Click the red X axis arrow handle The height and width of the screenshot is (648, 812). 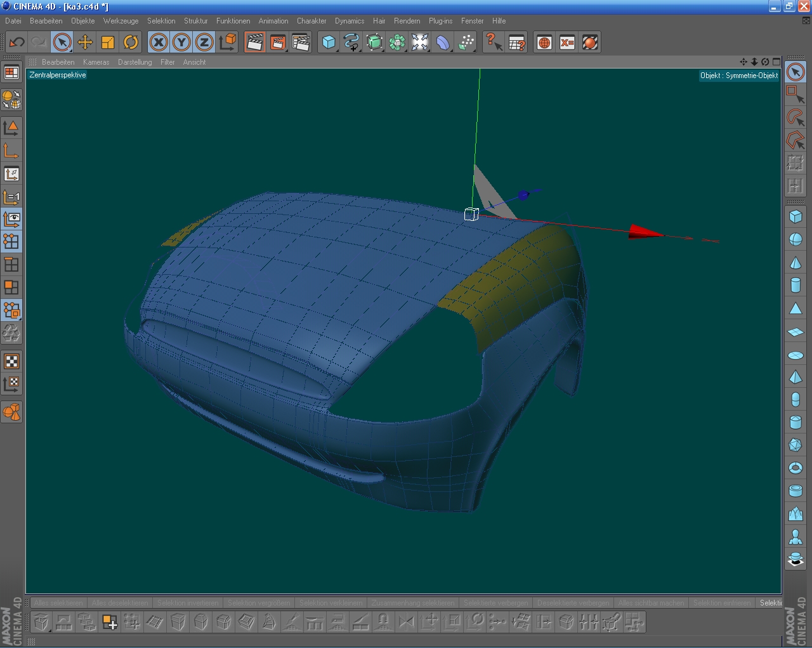(645, 233)
